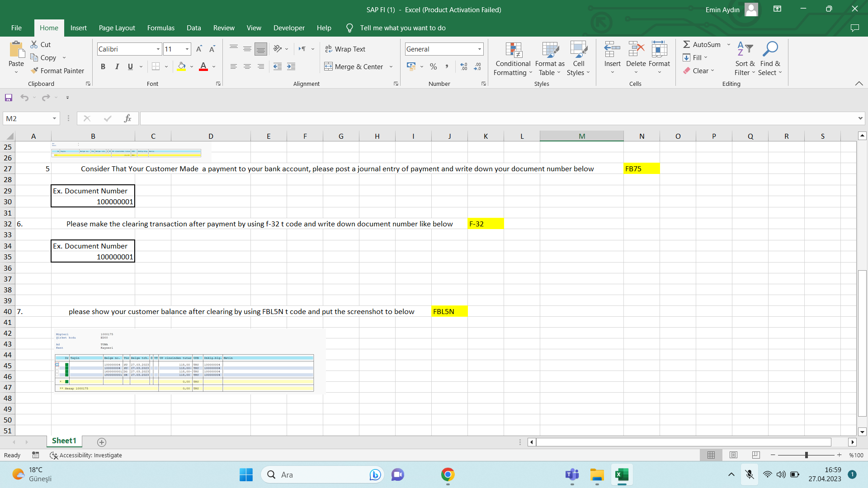868x488 pixels.
Task: Open Font dialog launcher in Font group
Action: 218,84
